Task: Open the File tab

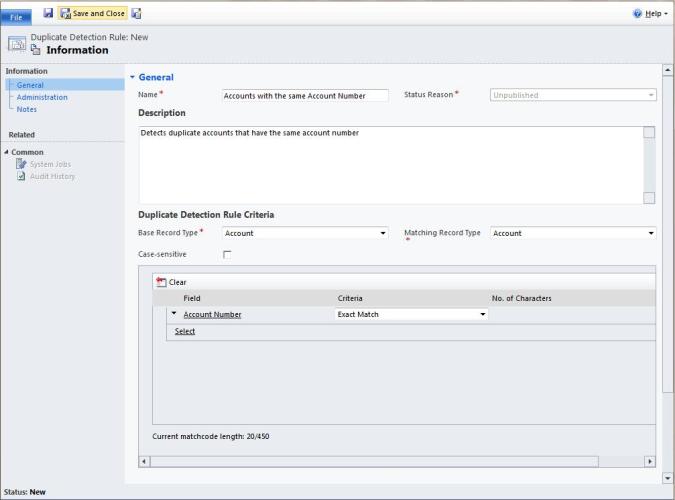Action: 18,15
